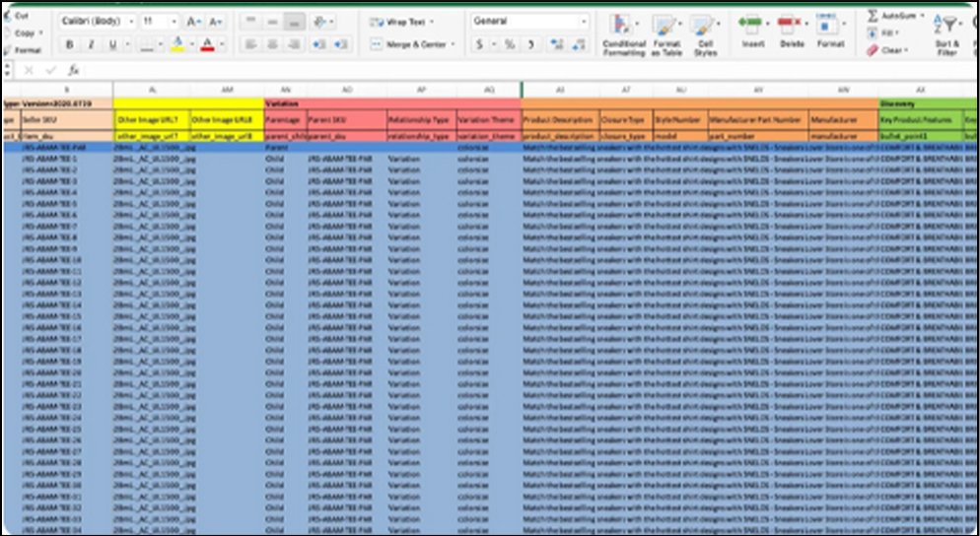Toggle italic formatting
The image size is (980, 536).
91,44
